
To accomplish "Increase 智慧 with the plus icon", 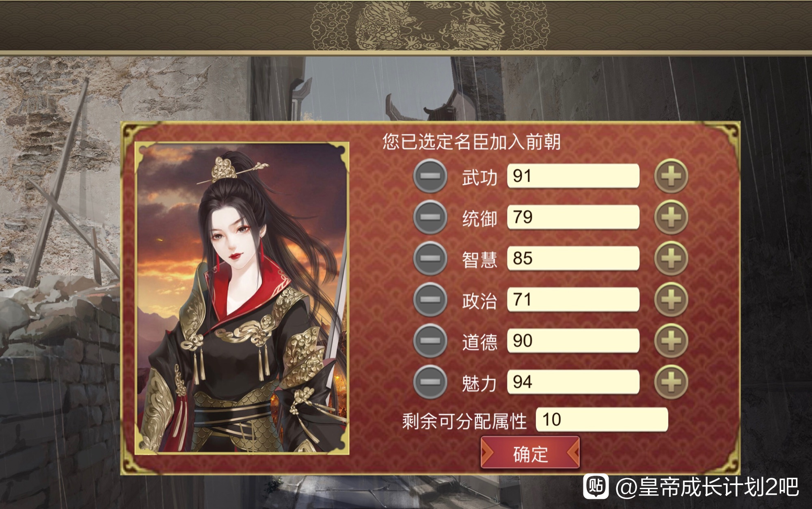I will 671,258.
